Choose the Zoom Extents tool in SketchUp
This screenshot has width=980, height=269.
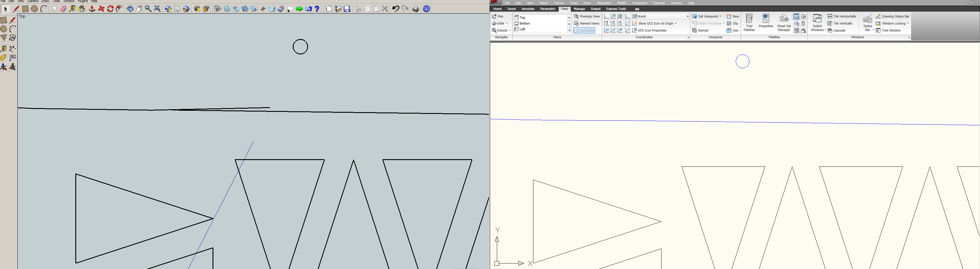point(157,9)
